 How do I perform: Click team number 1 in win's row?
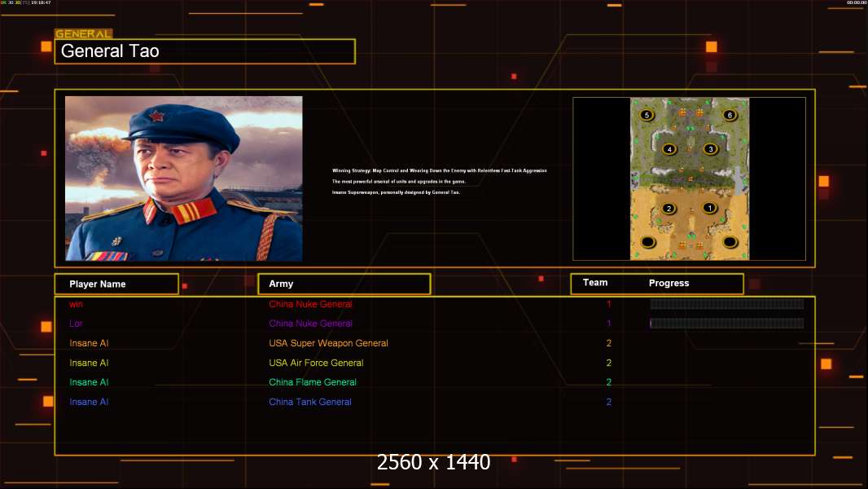[609, 304]
